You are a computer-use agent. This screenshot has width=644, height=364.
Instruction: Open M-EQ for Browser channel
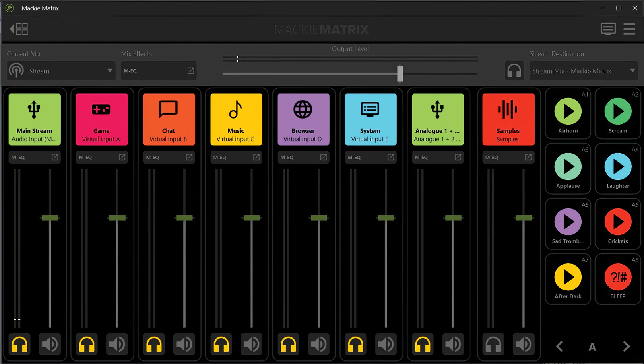click(x=303, y=157)
